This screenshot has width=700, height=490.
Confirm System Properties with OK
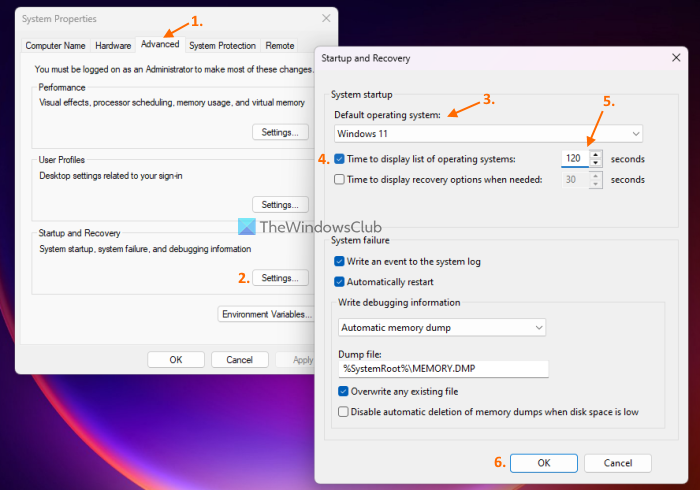(x=176, y=360)
